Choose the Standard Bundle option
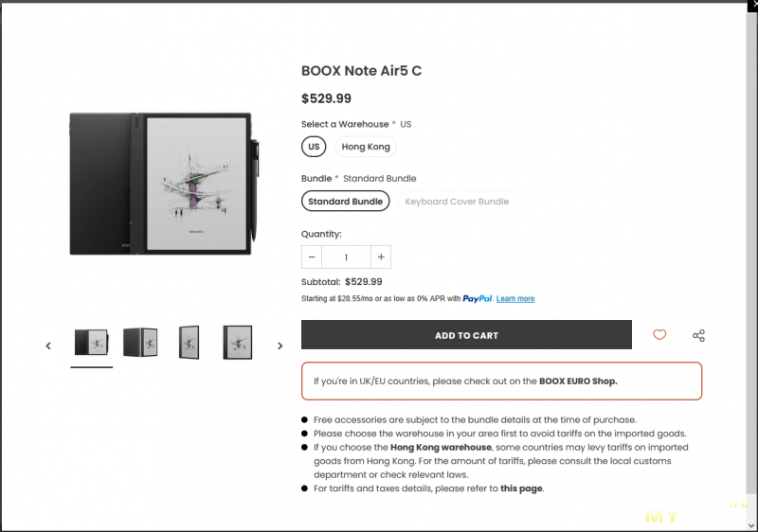The image size is (758, 532). click(345, 202)
